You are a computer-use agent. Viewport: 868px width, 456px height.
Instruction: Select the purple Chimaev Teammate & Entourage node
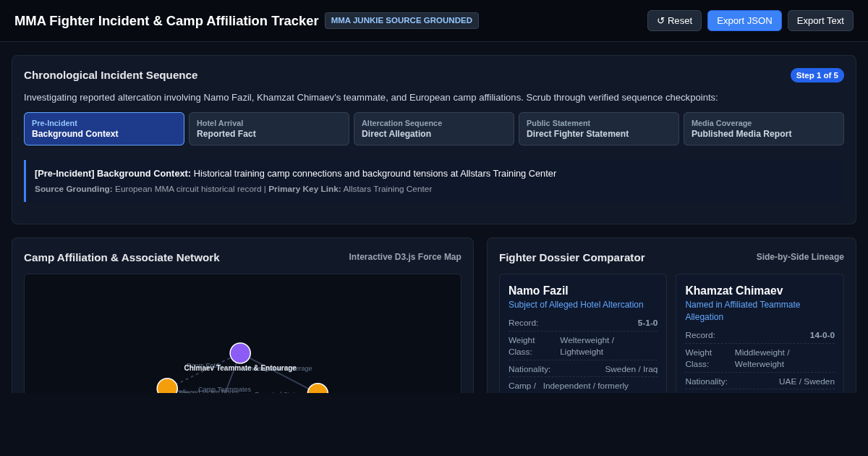point(240,353)
